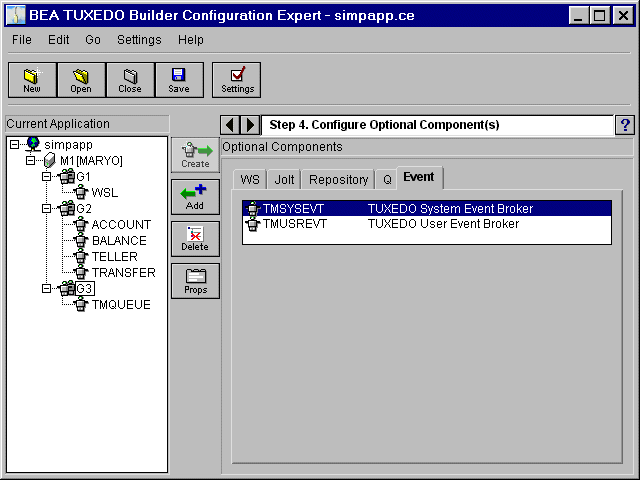Image resolution: width=640 pixels, height=480 pixels.
Task: Open the Help menu
Action: tap(191, 40)
